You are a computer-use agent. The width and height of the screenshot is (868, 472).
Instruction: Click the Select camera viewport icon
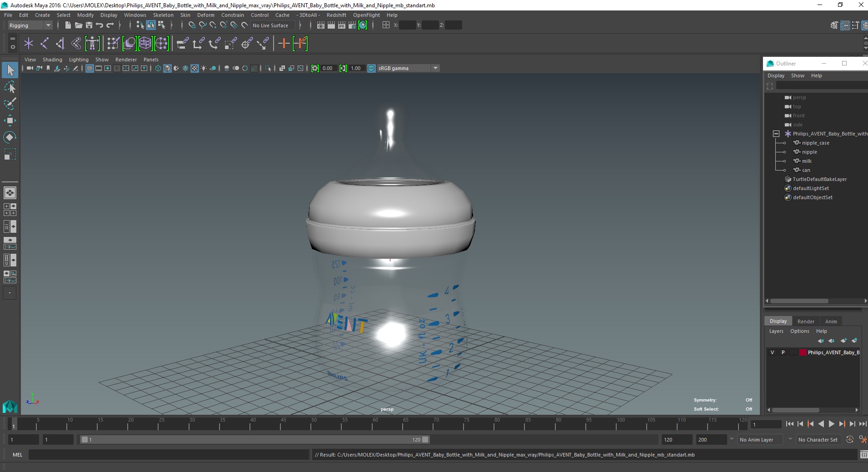(x=30, y=68)
